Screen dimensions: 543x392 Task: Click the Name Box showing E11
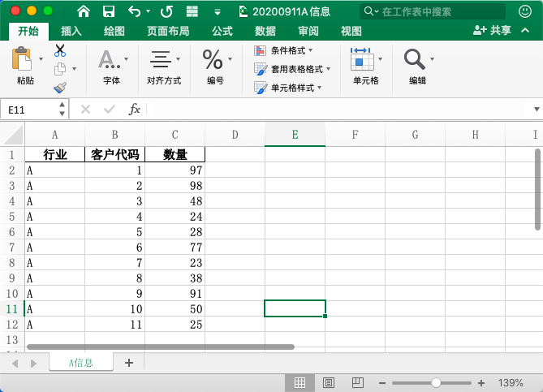29,110
